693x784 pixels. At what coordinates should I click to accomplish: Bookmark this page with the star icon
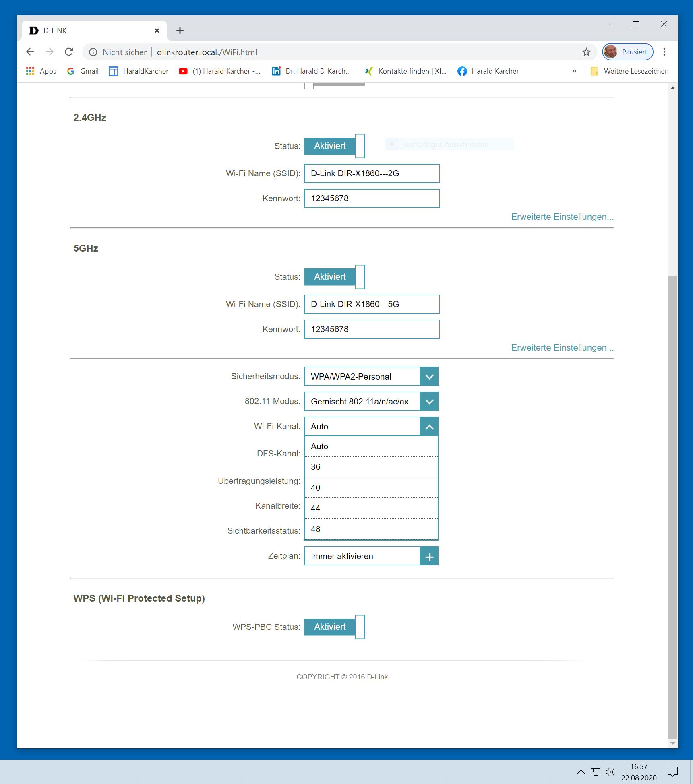coord(586,52)
